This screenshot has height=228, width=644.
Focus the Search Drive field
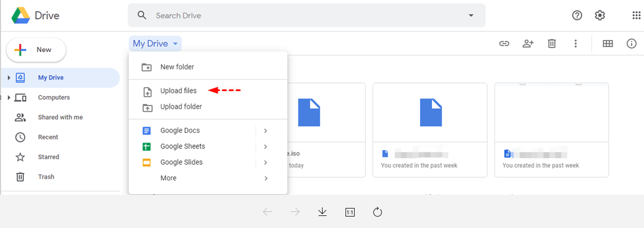tap(307, 15)
